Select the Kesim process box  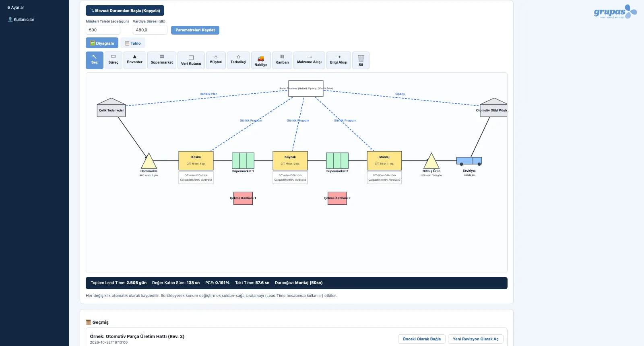click(196, 161)
